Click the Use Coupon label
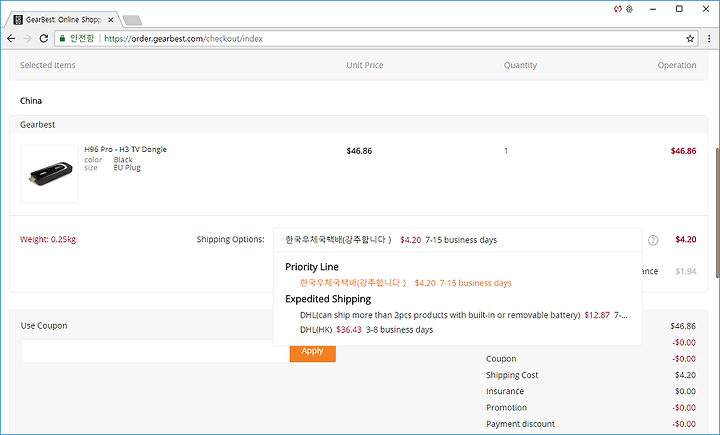Viewport: 720px width, 435px height. click(x=44, y=326)
